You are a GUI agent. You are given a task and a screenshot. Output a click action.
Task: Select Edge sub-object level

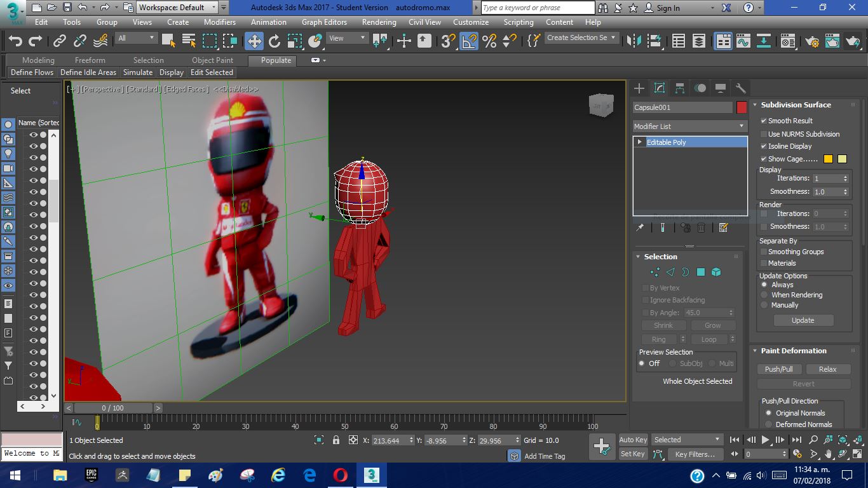pyautogui.click(x=670, y=272)
